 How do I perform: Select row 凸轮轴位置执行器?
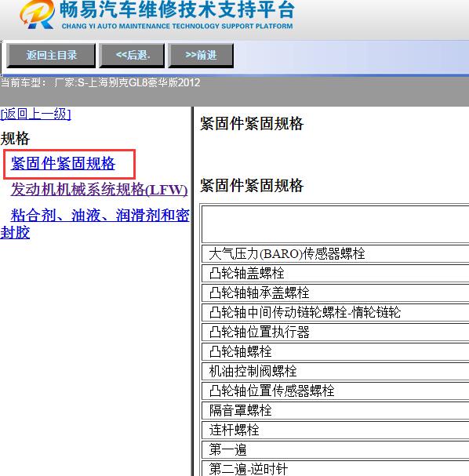click(335, 332)
